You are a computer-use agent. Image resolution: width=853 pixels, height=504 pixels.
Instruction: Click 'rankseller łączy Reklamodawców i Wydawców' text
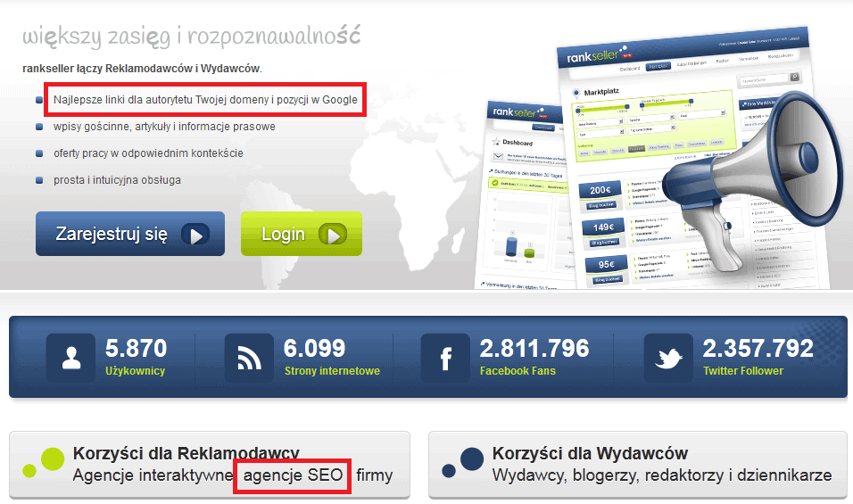click(142, 69)
